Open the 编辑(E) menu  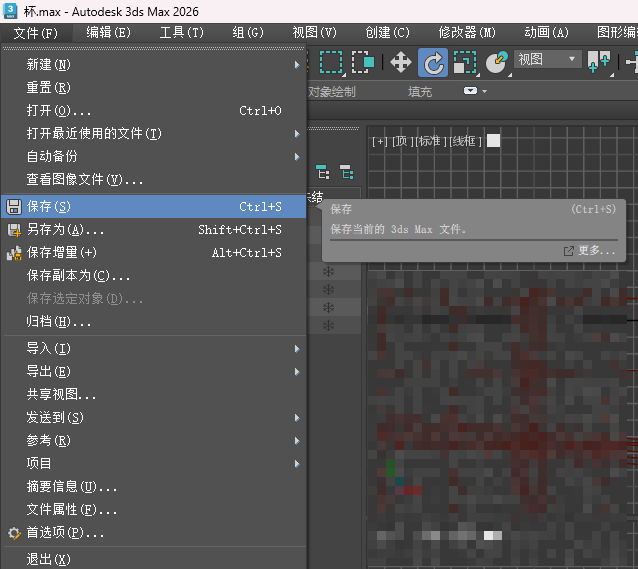(x=108, y=33)
